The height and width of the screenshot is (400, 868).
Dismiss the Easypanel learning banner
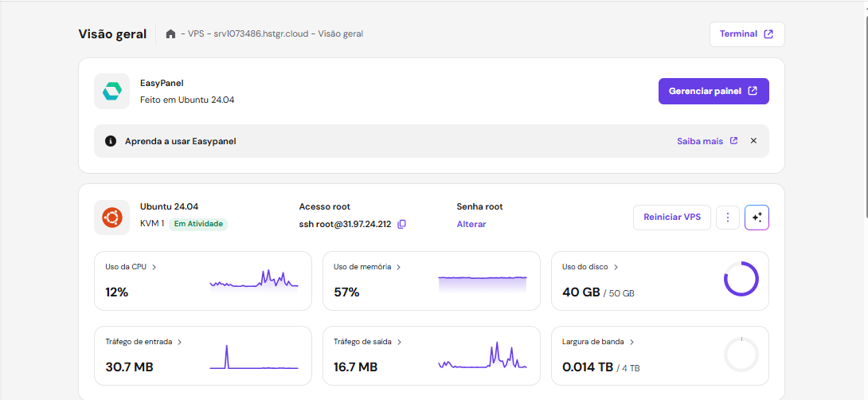[x=753, y=141]
